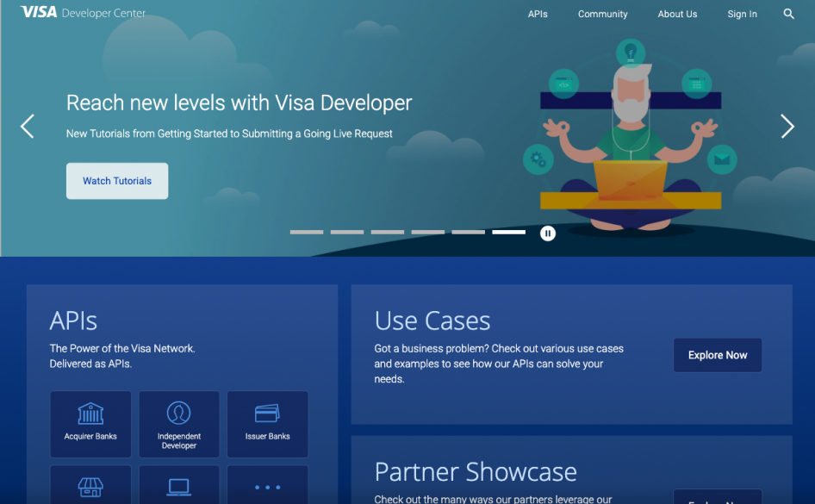Open the Acquirer Banks tile
The image size is (815, 504).
(90, 424)
